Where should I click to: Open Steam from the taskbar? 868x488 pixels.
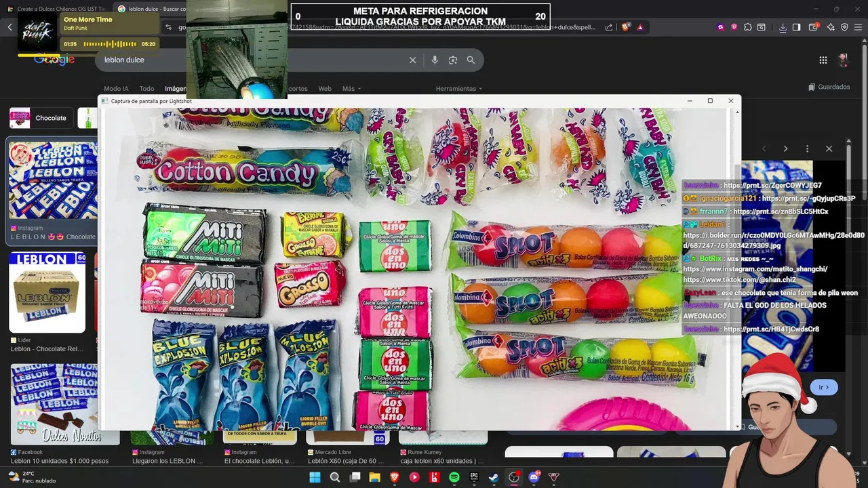(x=494, y=477)
